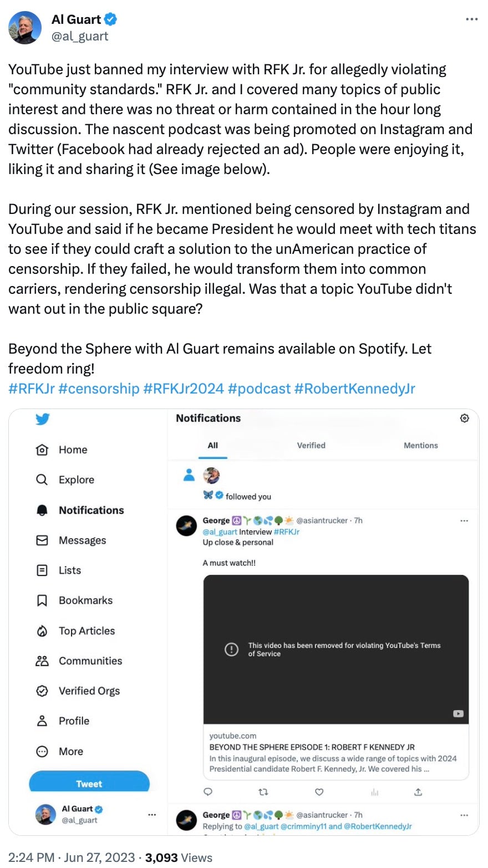The image size is (488, 868).
Task: Open the @al_guart handle link
Action: (80, 36)
